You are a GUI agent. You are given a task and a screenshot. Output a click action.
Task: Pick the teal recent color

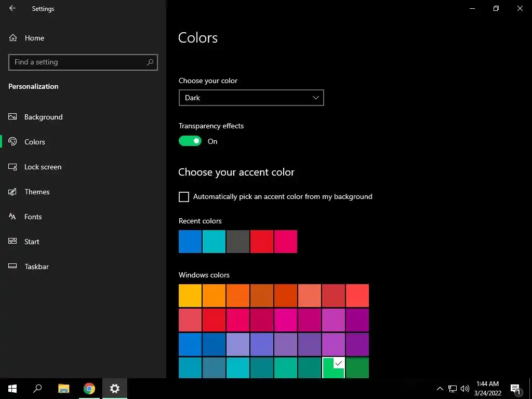coord(214,242)
